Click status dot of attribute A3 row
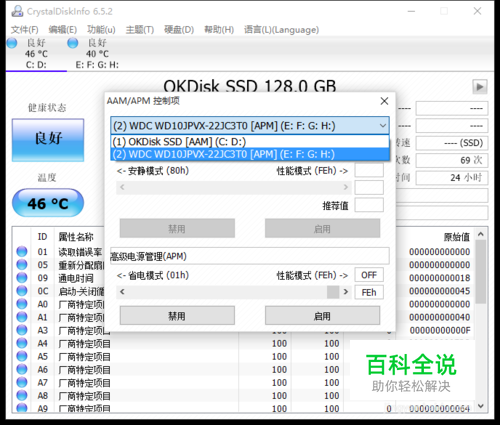The width and height of the screenshot is (500, 425). tap(22, 330)
